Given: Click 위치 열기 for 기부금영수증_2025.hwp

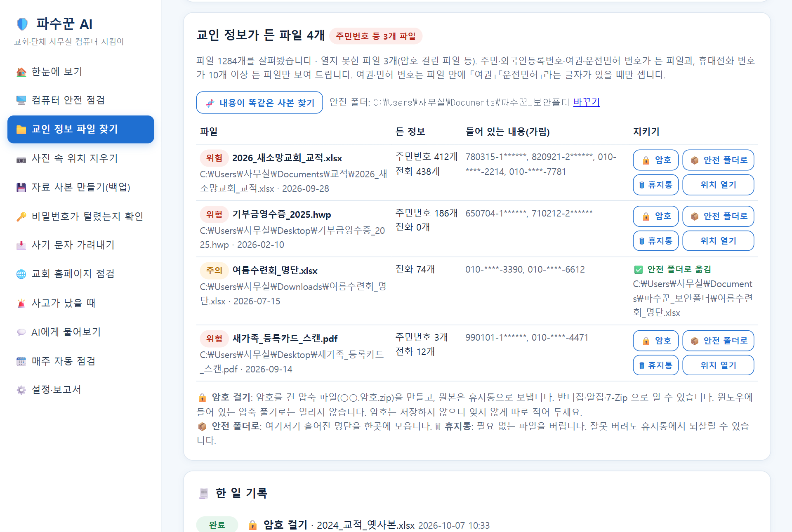Looking at the screenshot, I should pyautogui.click(x=718, y=241).
